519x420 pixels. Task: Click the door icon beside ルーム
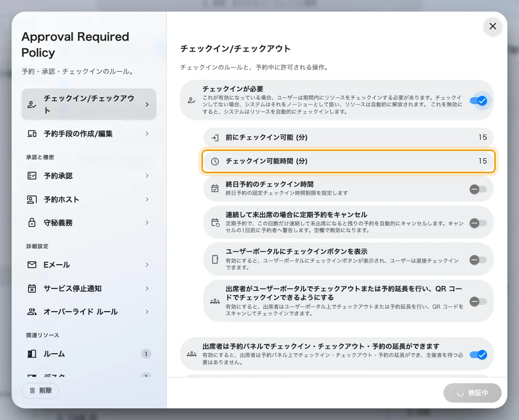(x=32, y=354)
